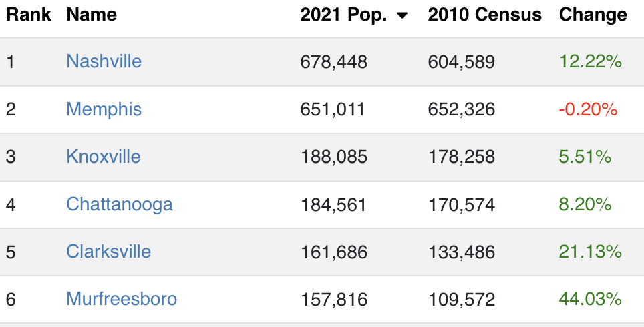Go to the Murfreesboro link
Image resolution: width=644 pixels, height=327 pixels.
click(x=122, y=299)
